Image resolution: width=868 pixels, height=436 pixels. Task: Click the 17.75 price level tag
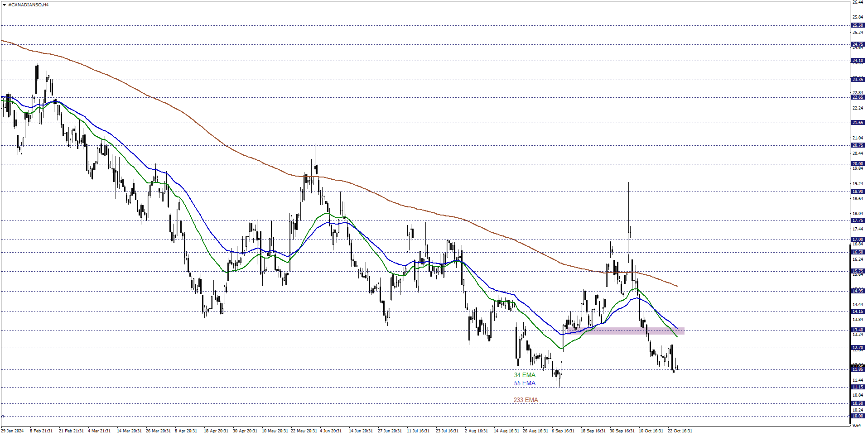[858, 220]
